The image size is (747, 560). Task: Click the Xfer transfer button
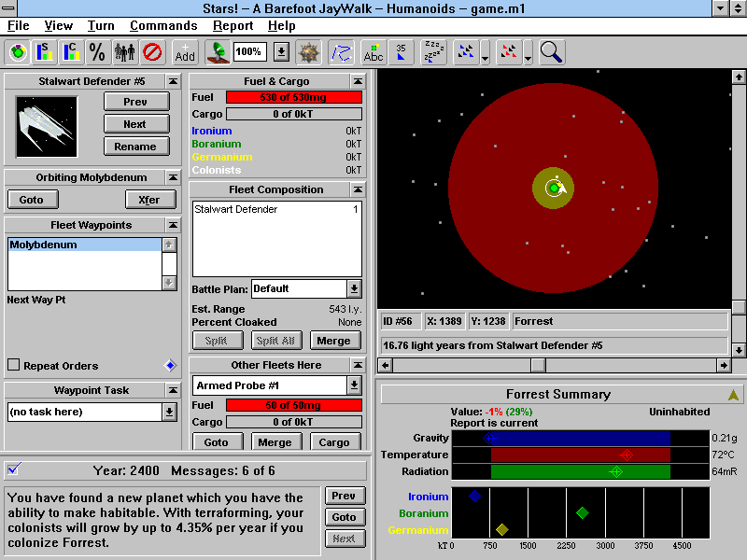coord(150,200)
